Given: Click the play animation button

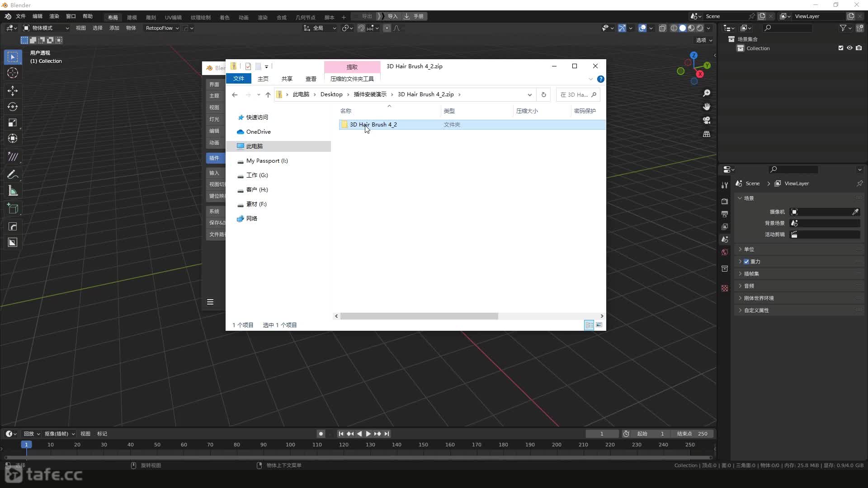Looking at the screenshot, I should click(368, 434).
